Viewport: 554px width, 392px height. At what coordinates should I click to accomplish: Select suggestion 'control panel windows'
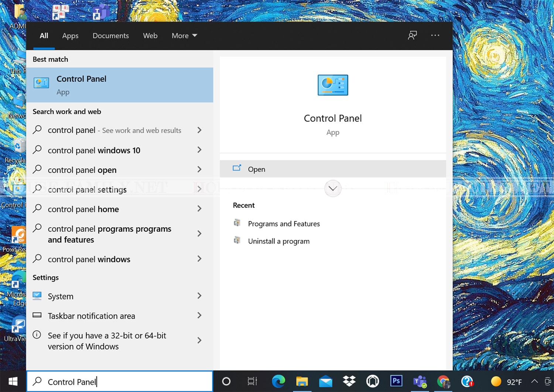pyautogui.click(x=89, y=259)
